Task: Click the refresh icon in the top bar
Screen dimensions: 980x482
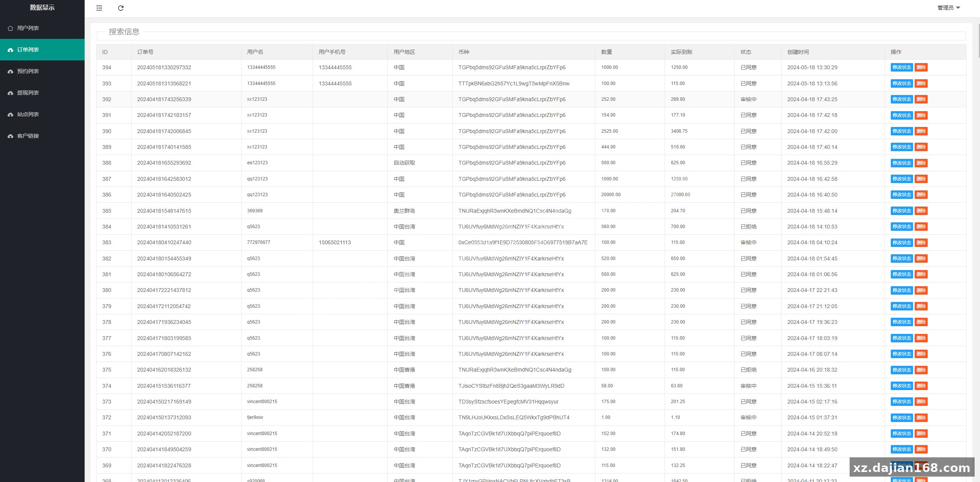Action: (x=121, y=8)
